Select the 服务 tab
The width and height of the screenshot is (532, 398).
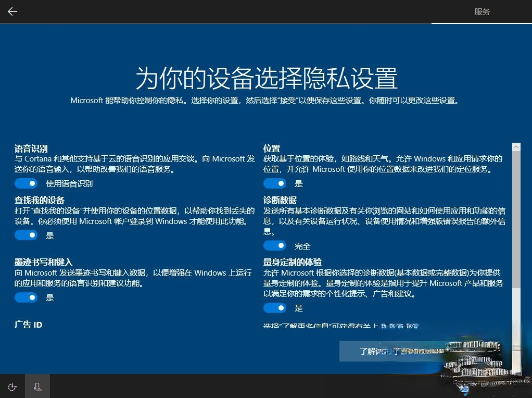[482, 11]
